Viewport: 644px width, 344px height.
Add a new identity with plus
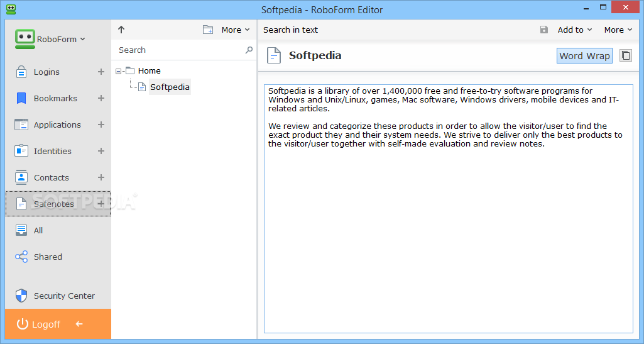101,151
